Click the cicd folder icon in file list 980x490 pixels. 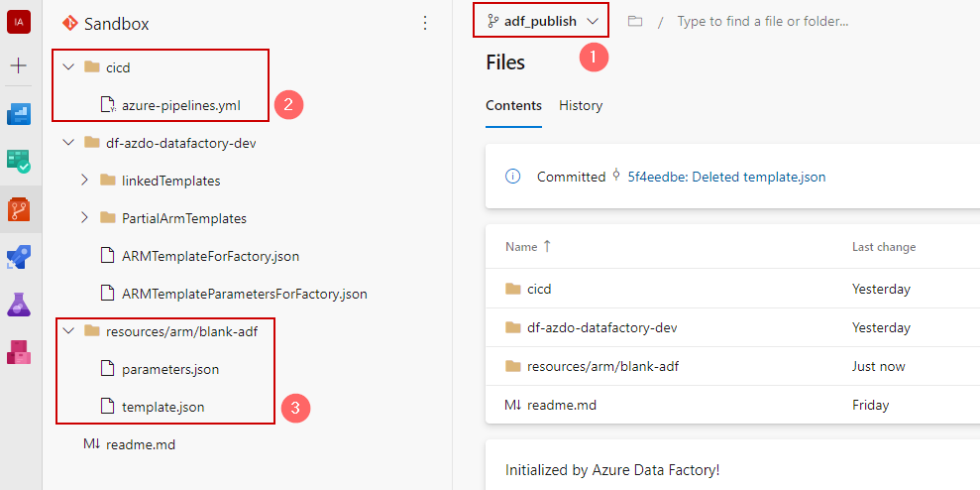513,289
